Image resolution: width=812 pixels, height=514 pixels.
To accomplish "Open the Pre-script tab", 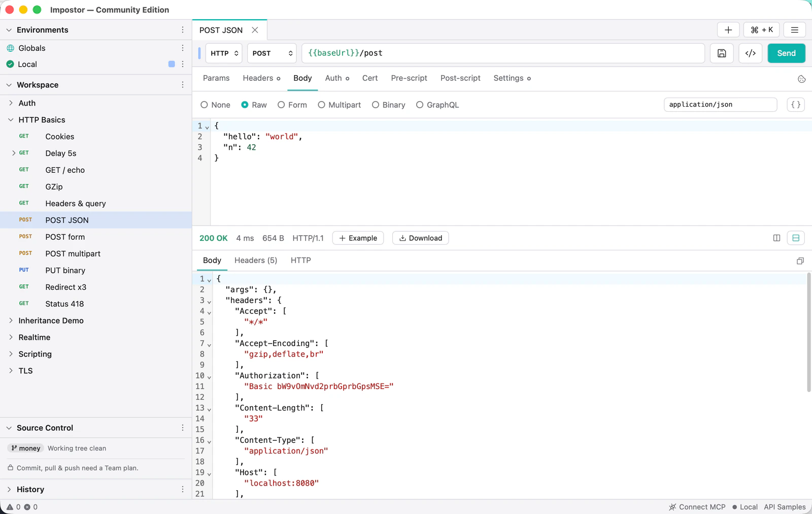I will [x=409, y=78].
